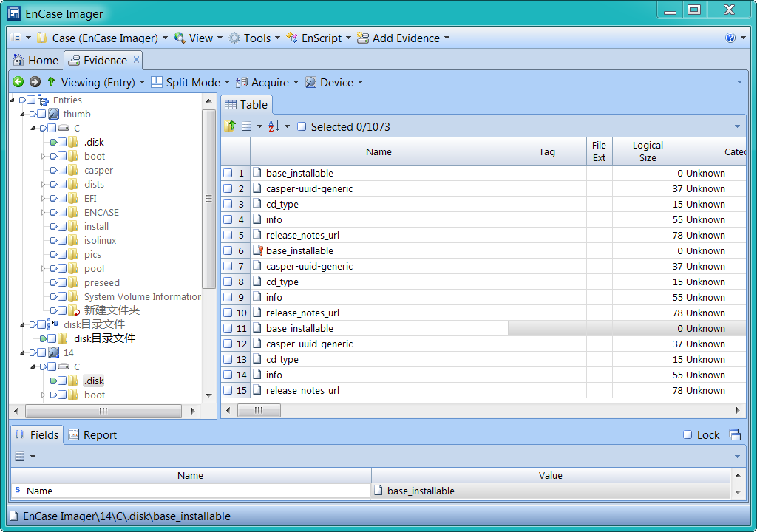Click the Device toolbar icon
This screenshot has height=532, width=757.
click(311, 82)
